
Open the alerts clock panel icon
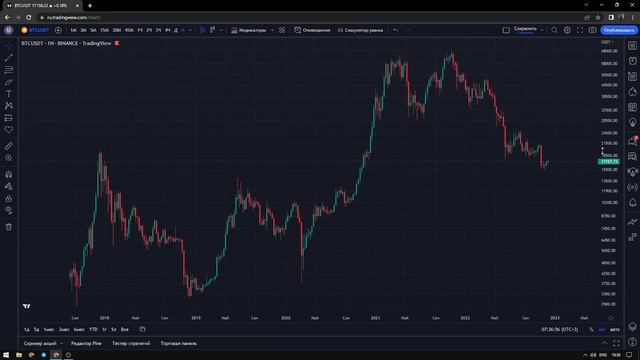[x=632, y=61]
